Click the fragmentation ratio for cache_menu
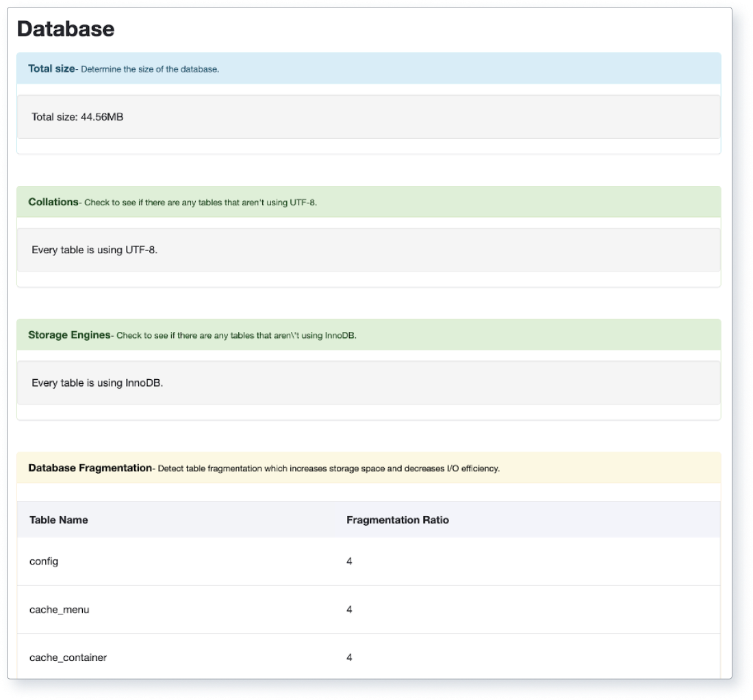This screenshot has height=700, width=753. [x=349, y=609]
